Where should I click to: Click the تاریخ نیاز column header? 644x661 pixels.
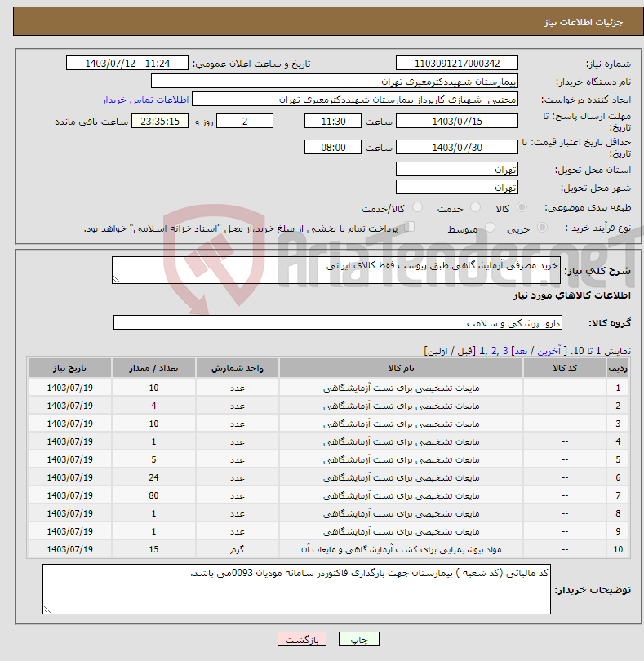click(x=69, y=368)
